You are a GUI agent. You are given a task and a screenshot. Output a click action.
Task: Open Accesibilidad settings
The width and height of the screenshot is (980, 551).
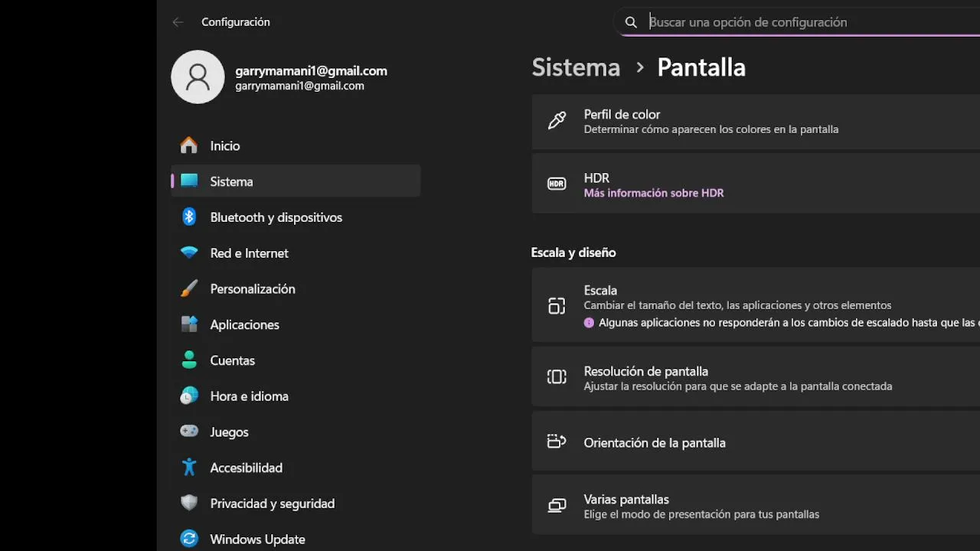(x=246, y=468)
